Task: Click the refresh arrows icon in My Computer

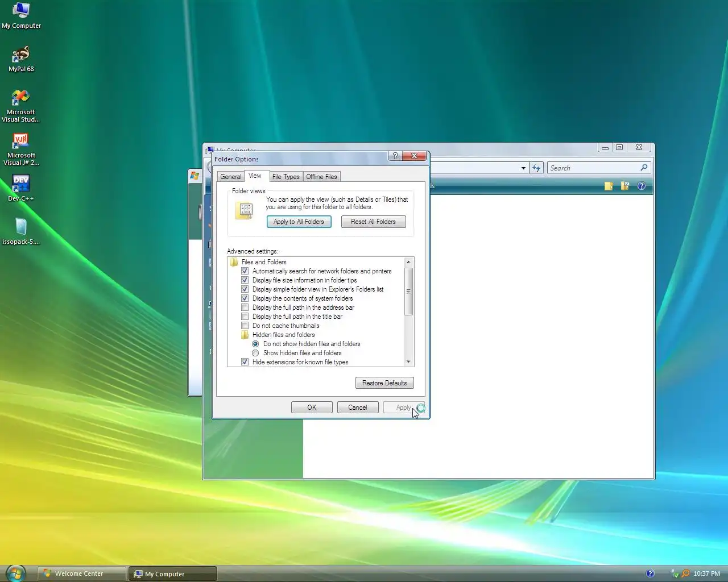Action: pyautogui.click(x=536, y=168)
